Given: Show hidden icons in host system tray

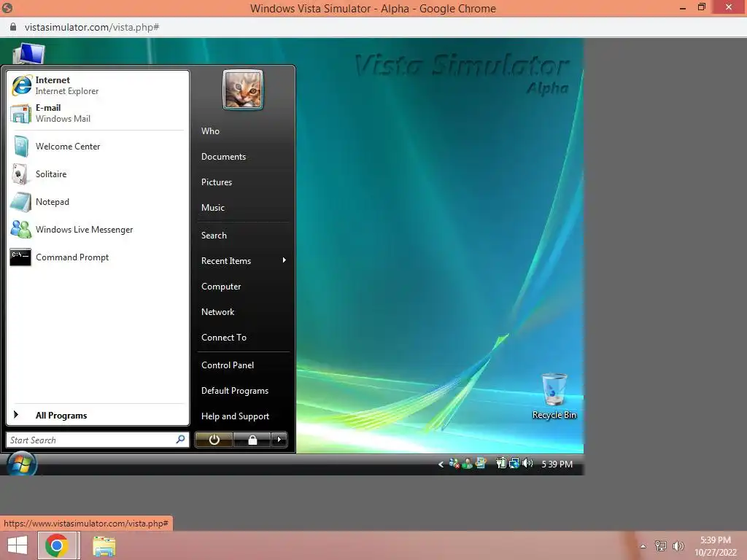Looking at the screenshot, I should tap(643, 546).
